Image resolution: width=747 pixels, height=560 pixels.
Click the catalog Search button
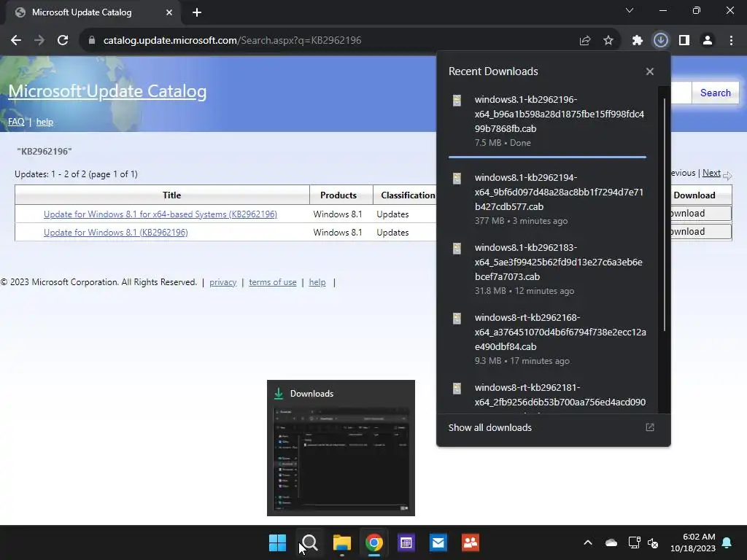coord(715,93)
